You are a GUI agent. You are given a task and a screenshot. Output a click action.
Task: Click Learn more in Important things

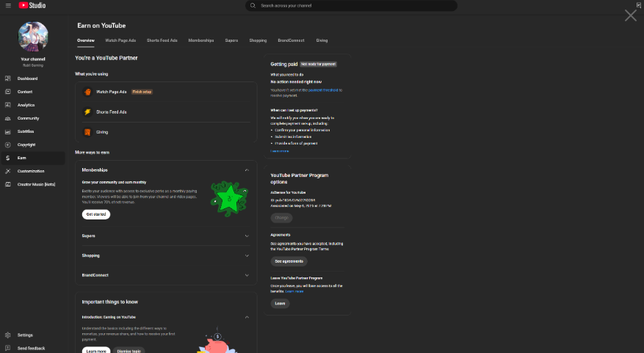click(96, 351)
